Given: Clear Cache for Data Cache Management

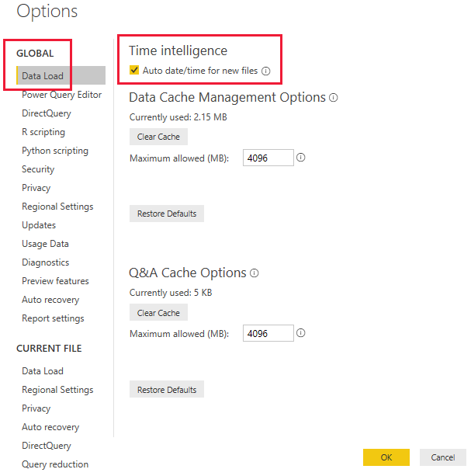Looking at the screenshot, I should (158, 137).
